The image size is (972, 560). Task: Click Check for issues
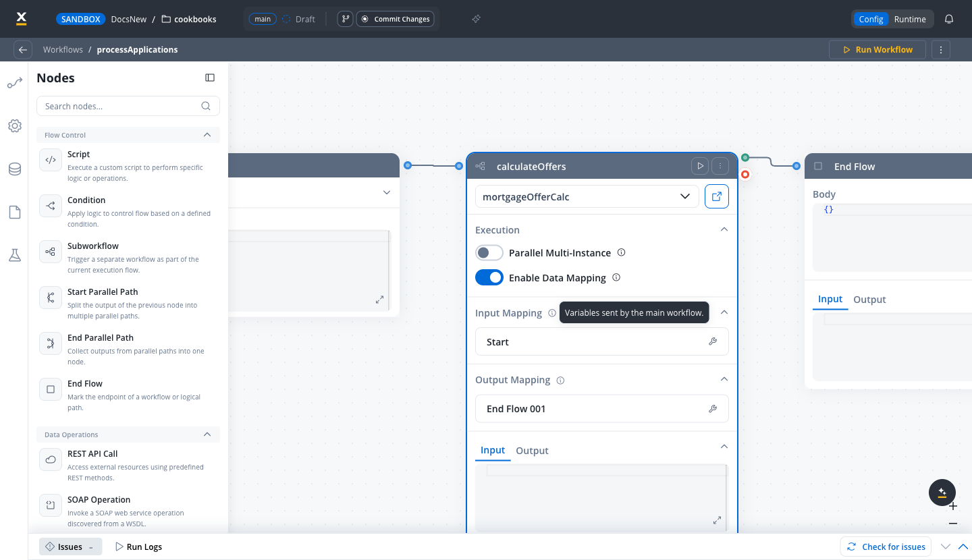(886, 547)
